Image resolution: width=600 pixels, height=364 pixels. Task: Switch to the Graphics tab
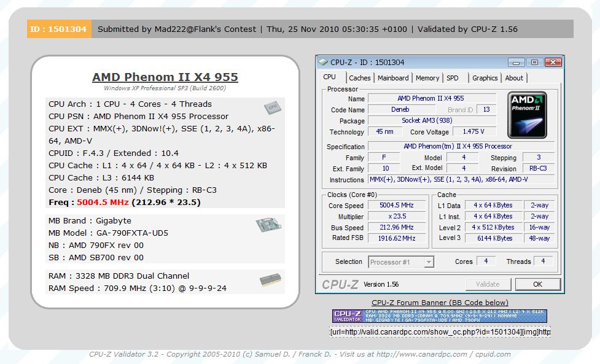point(485,78)
